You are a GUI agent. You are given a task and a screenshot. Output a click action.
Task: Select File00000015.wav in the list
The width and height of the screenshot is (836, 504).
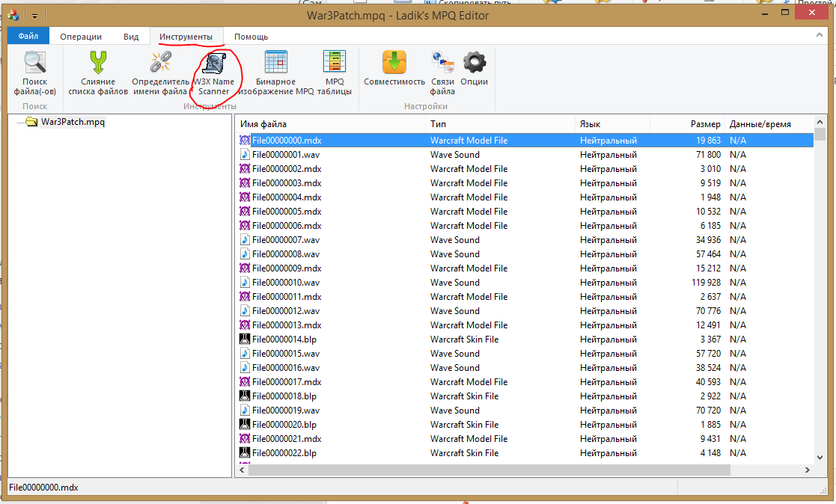point(286,353)
